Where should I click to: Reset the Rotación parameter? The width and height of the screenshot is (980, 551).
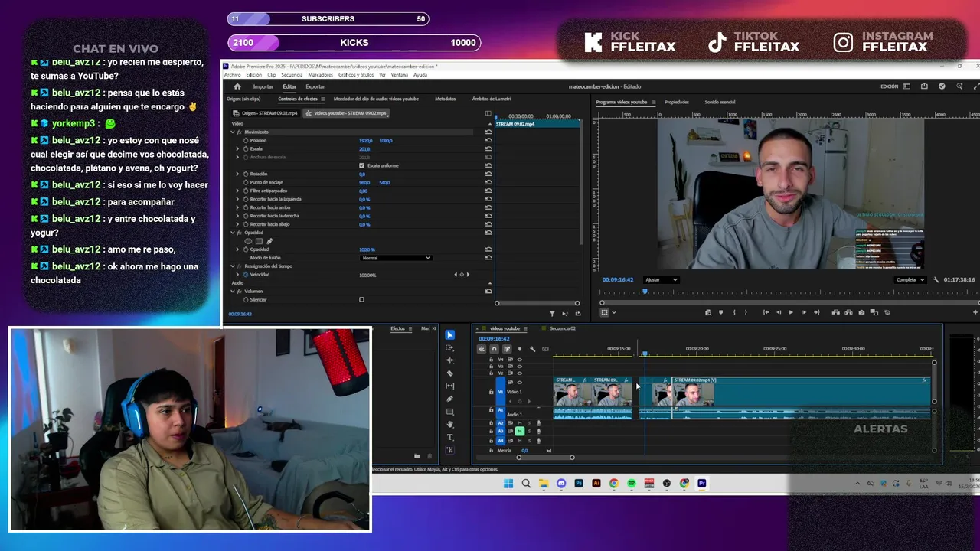tap(488, 174)
